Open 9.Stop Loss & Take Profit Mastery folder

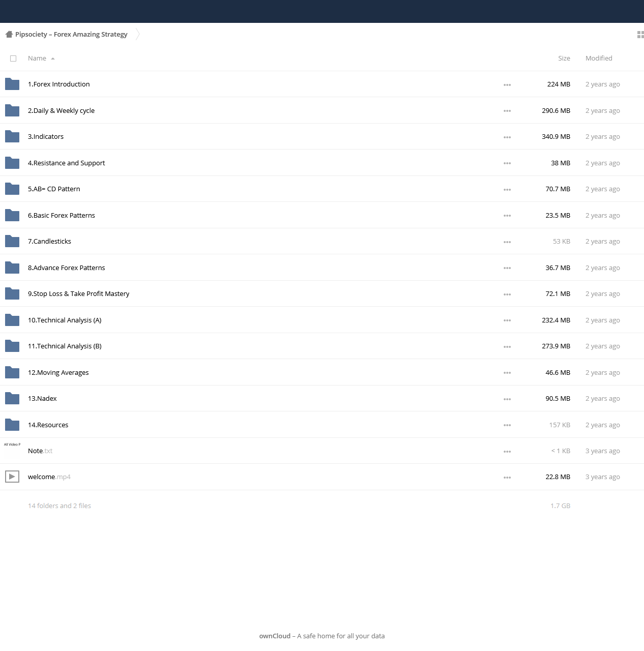(79, 294)
